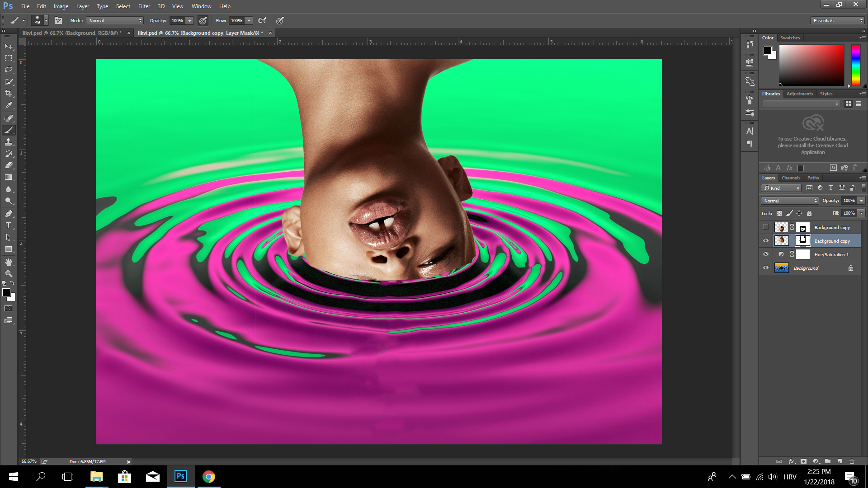Click the foreground color swatch in toolbar
The height and width of the screenshot is (488, 868).
coord(6,292)
